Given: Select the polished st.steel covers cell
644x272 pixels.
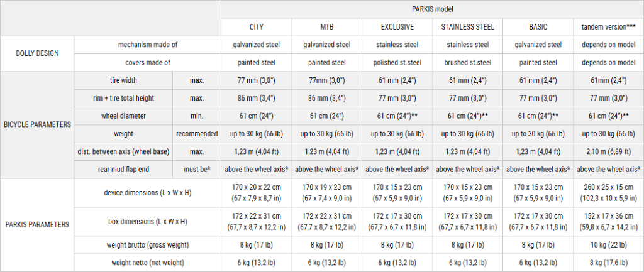Looking at the screenshot, I should coord(397,63).
